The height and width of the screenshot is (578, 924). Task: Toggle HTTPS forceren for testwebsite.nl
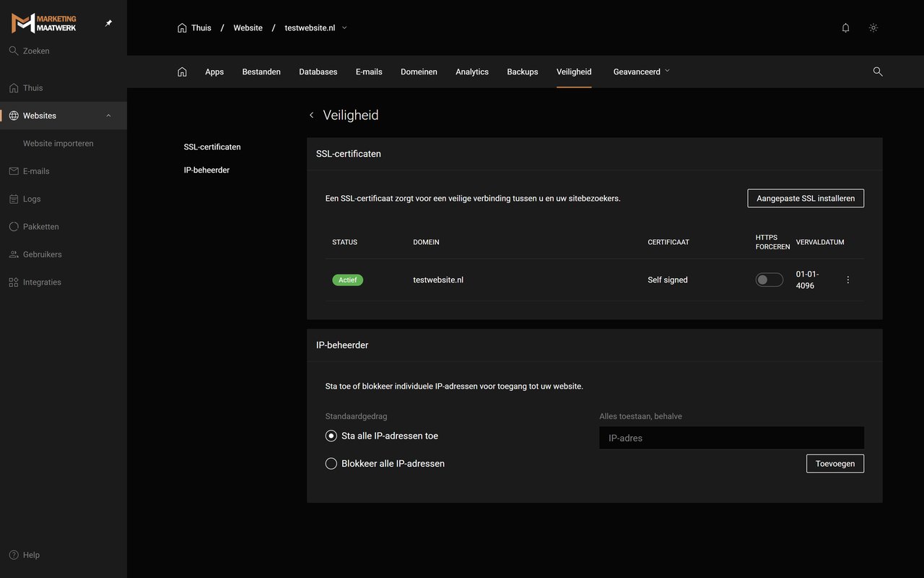(770, 280)
